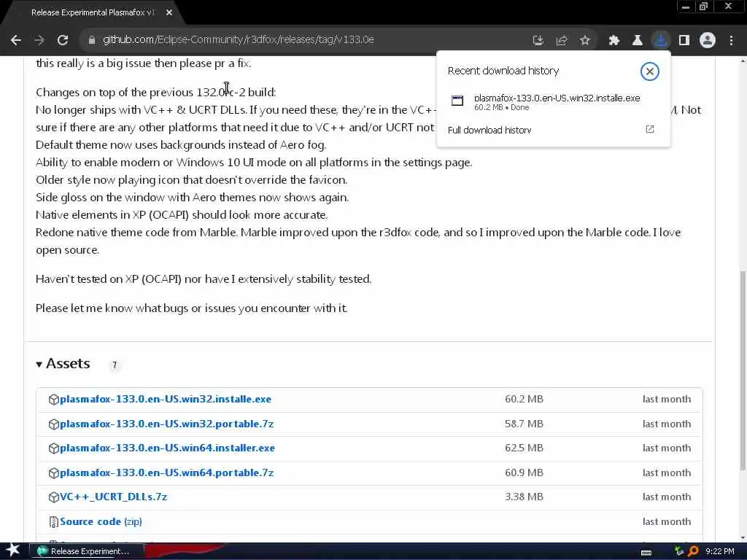Click package icon beside win64.portable.7z
Viewport: 747px width, 560px height.
point(53,473)
